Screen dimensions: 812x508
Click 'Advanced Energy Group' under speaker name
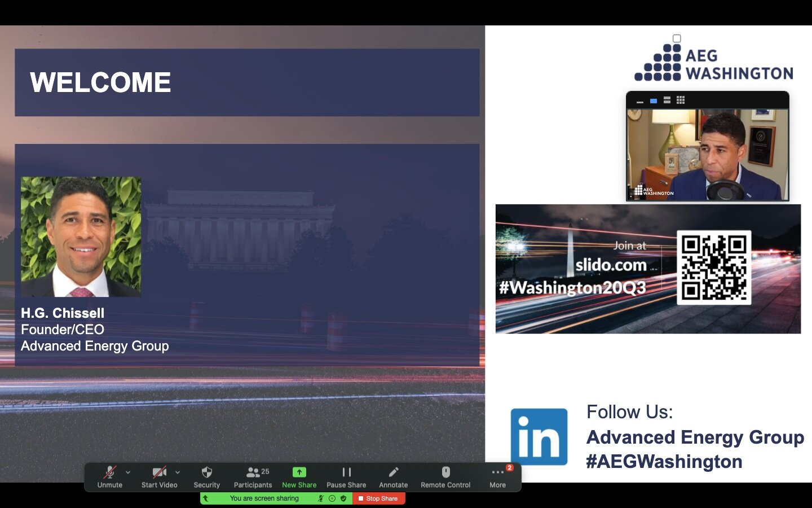click(95, 346)
